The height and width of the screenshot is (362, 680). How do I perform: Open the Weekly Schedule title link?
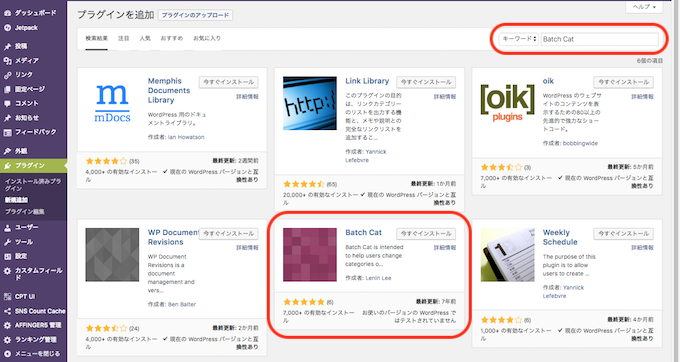point(560,237)
